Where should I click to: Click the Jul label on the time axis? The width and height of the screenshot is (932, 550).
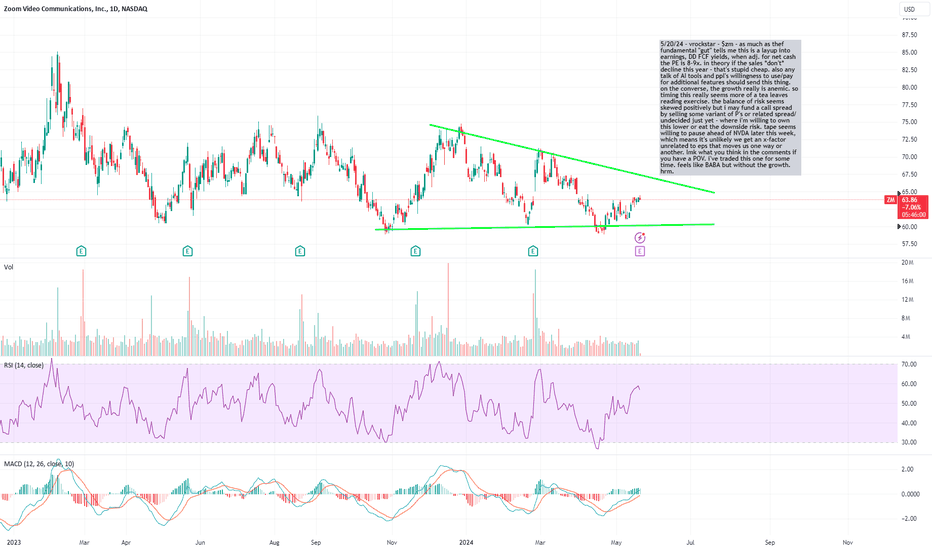coord(691,542)
